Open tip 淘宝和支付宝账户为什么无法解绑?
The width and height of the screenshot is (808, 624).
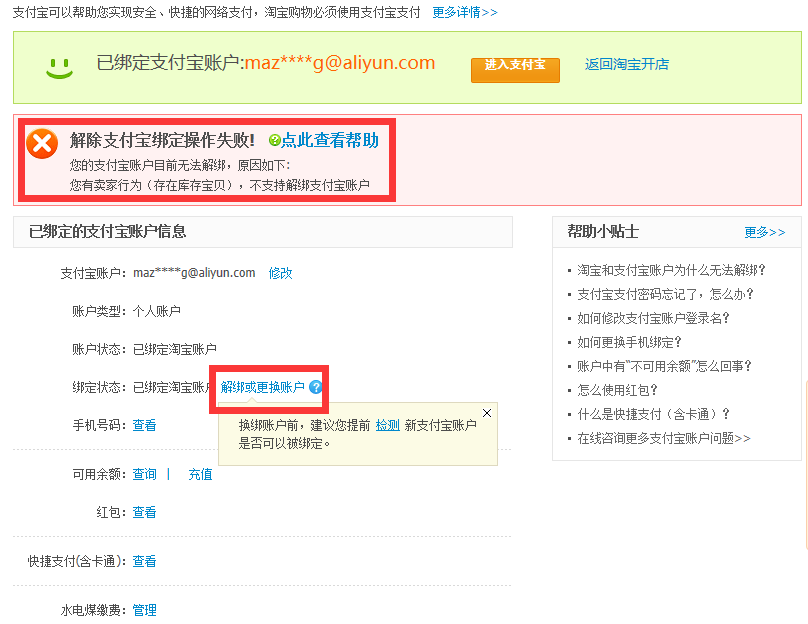tap(671, 270)
